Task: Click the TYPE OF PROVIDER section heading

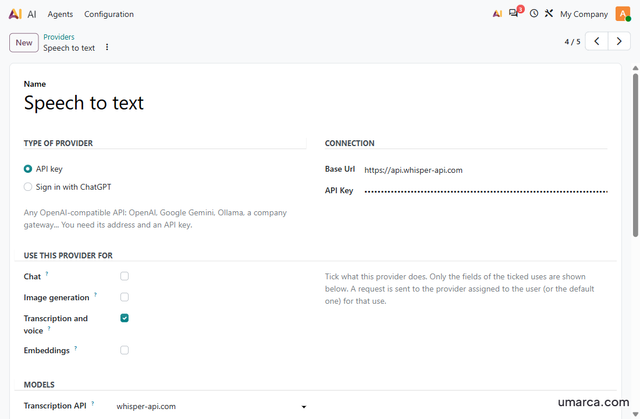Action: point(58,143)
